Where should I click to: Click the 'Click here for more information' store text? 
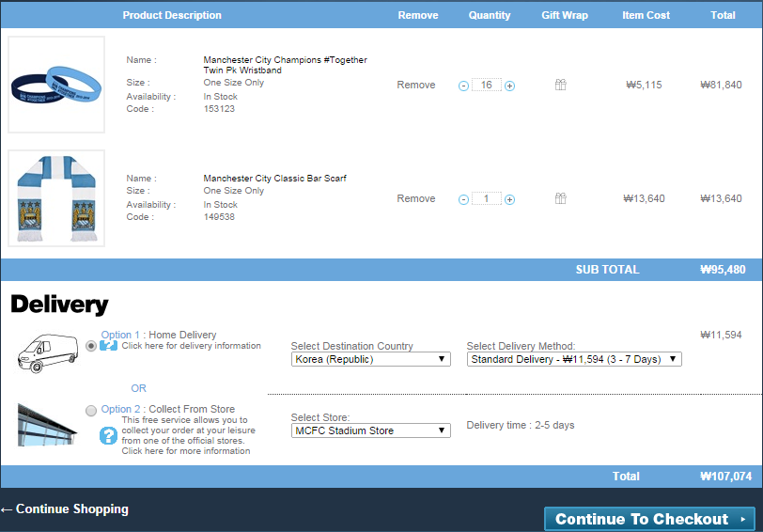click(186, 451)
